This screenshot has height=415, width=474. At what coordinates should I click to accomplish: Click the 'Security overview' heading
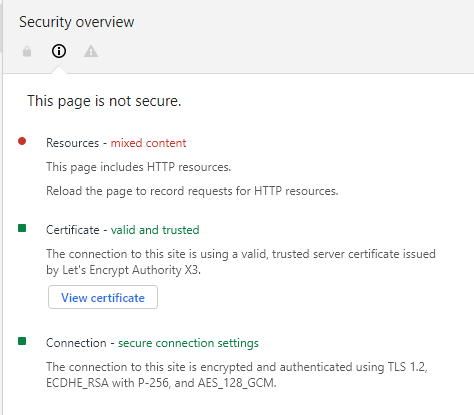click(x=76, y=22)
